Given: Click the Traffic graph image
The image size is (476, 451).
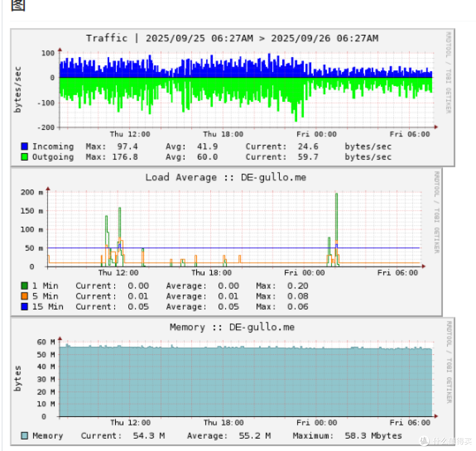Looking at the screenshot, I should [233, 97].
